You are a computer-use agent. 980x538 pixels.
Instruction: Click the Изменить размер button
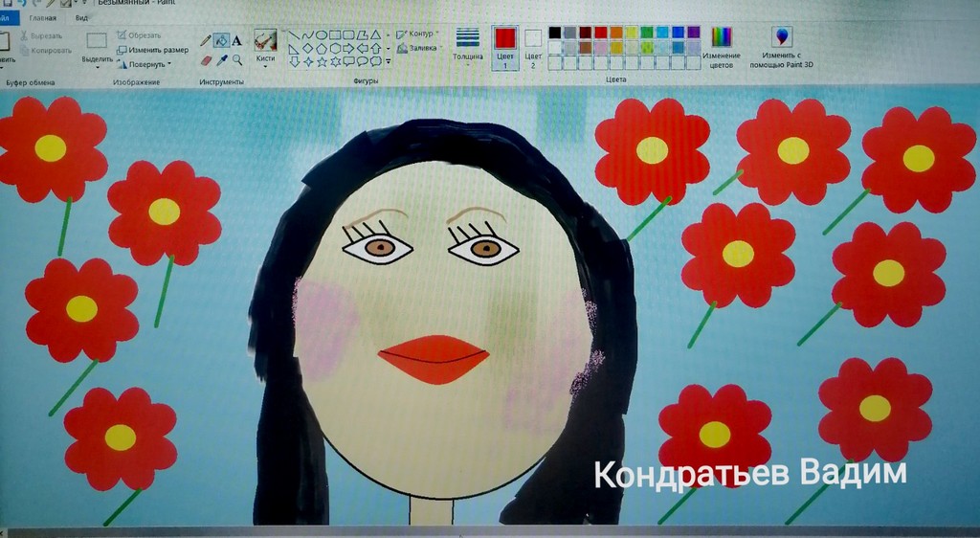153,50
